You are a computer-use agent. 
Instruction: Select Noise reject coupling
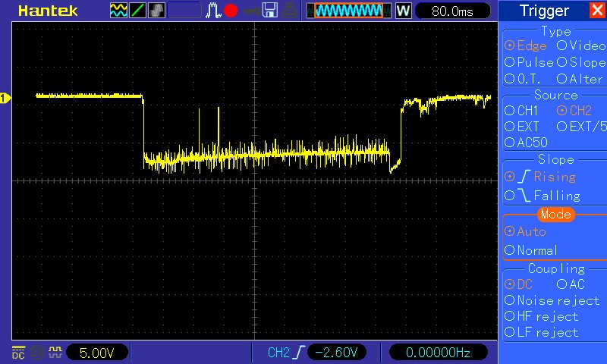[x=552, y=300]
